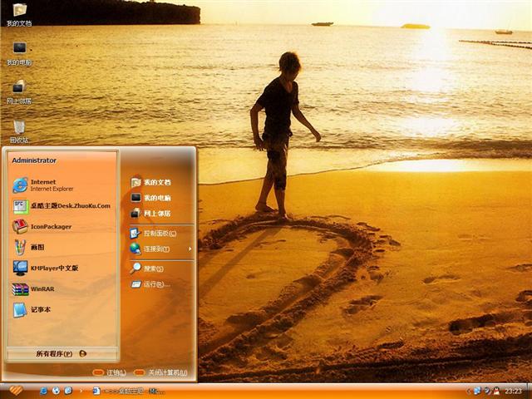Image resolution: width=532 pixels, height=399 pixels.
Task: Click the 注销(L) log off button
Action: 110,372
